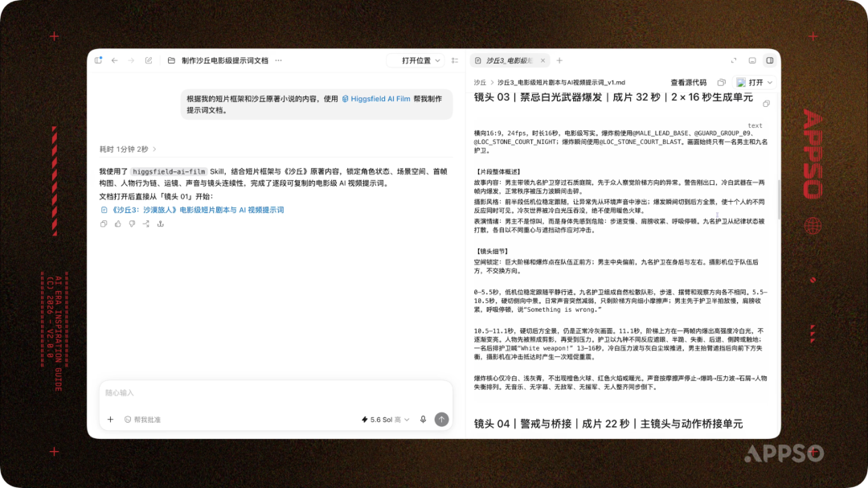Add a new tab with the plus icon

click(x=559, y=60)
